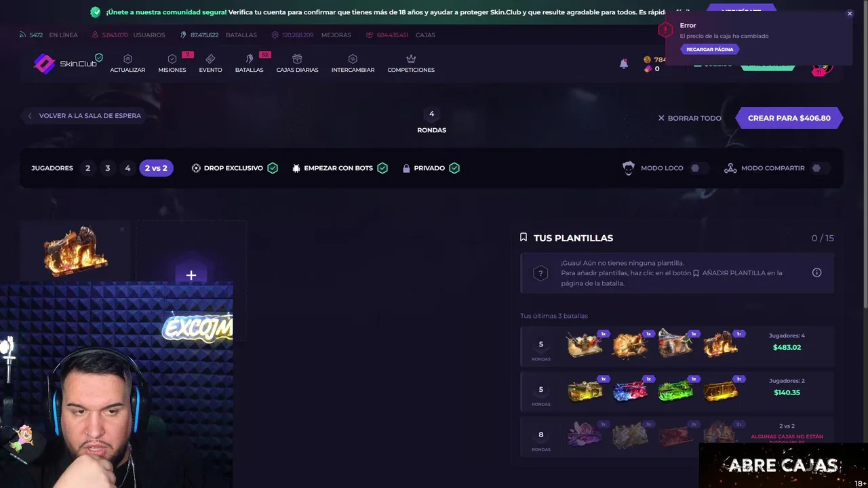Open Cajas Diarias box icon
The width and height of the screenshot is (868, 488).
[297, 59]
